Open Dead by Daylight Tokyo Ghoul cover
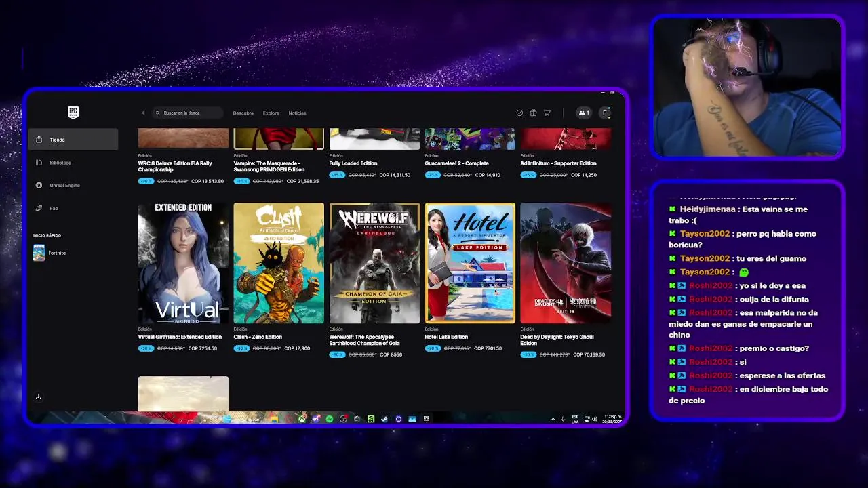The height and width of the screenshot is (488, 868). pyautogui.click(x=566, y=263)
